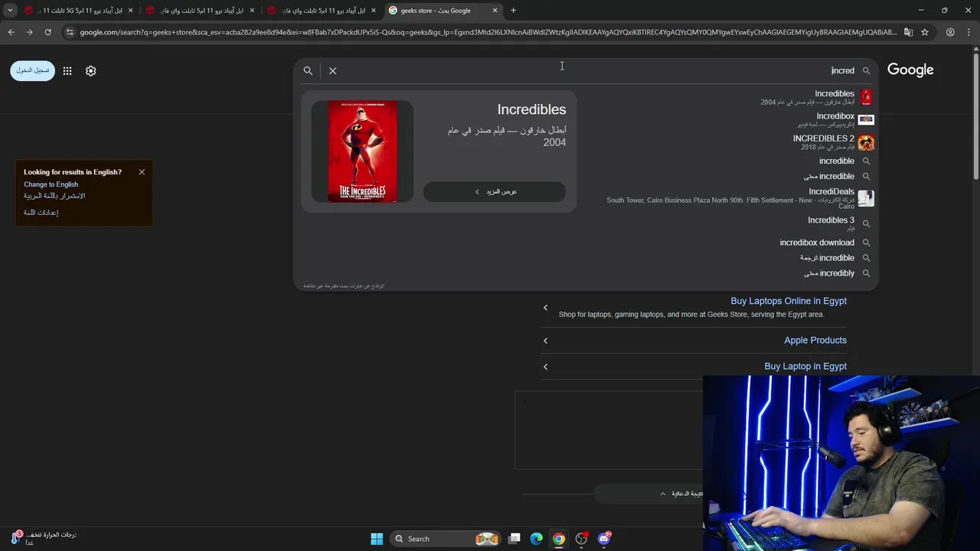Viewport: 980px width, 551px height.
Task: Click the Google logo
Action: [910, 70]
